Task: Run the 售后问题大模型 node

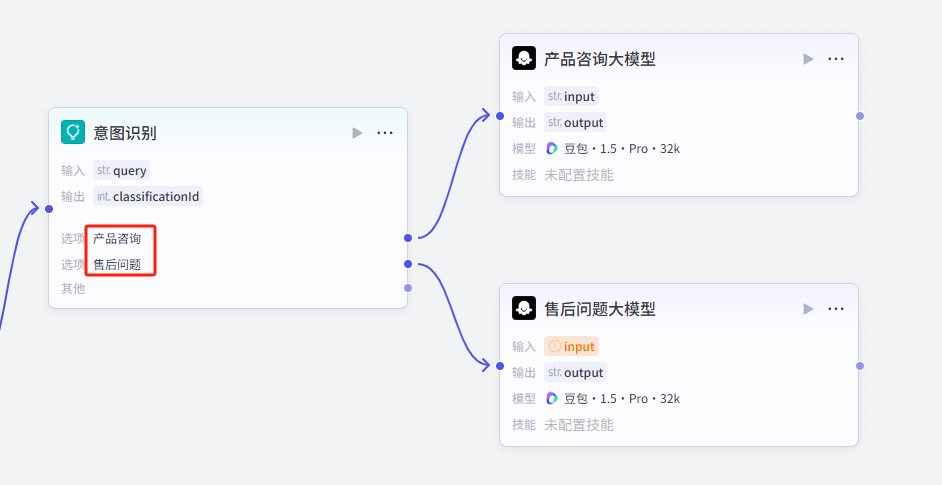Action: (808, 309)
